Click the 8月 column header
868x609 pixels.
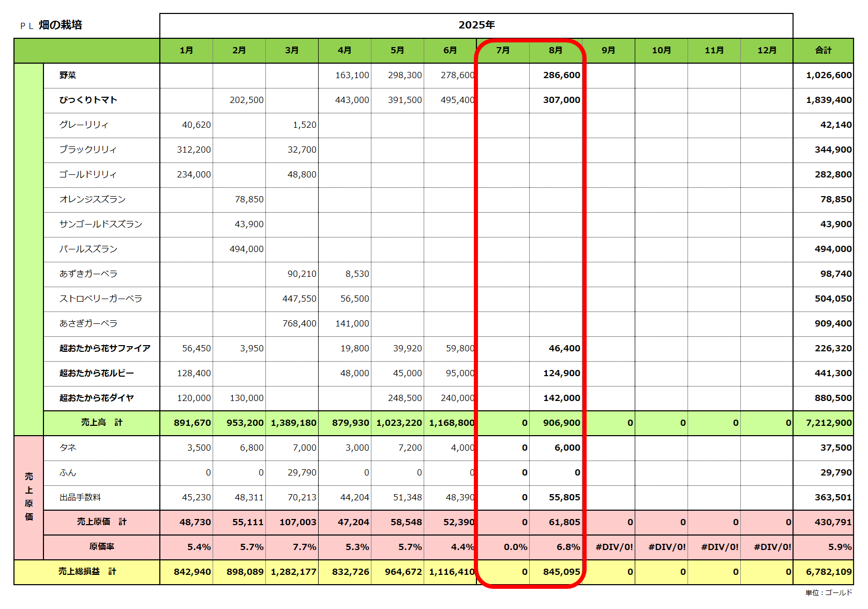556,50
